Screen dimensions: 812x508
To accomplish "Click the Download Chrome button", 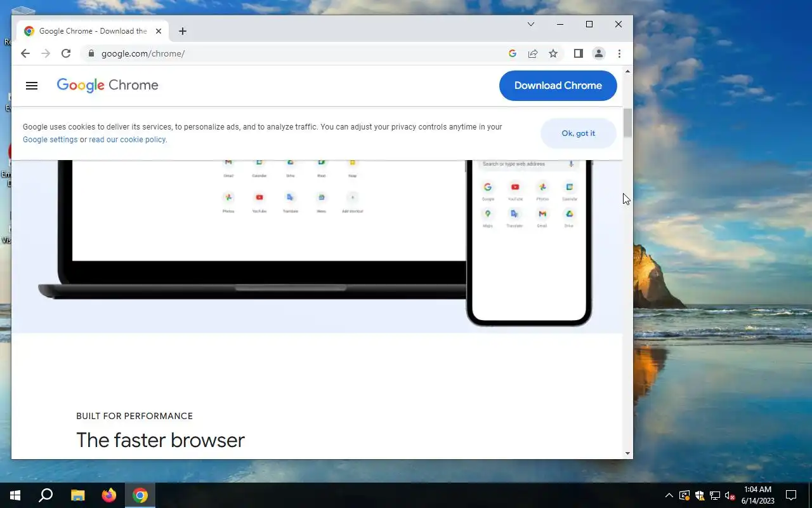I will (x=558, y=86).
